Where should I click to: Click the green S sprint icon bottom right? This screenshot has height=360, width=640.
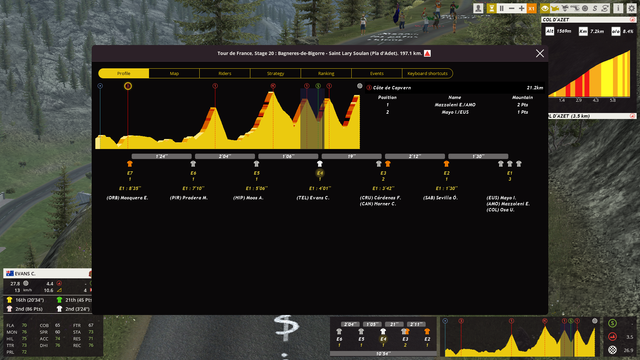tap(612, 323)
